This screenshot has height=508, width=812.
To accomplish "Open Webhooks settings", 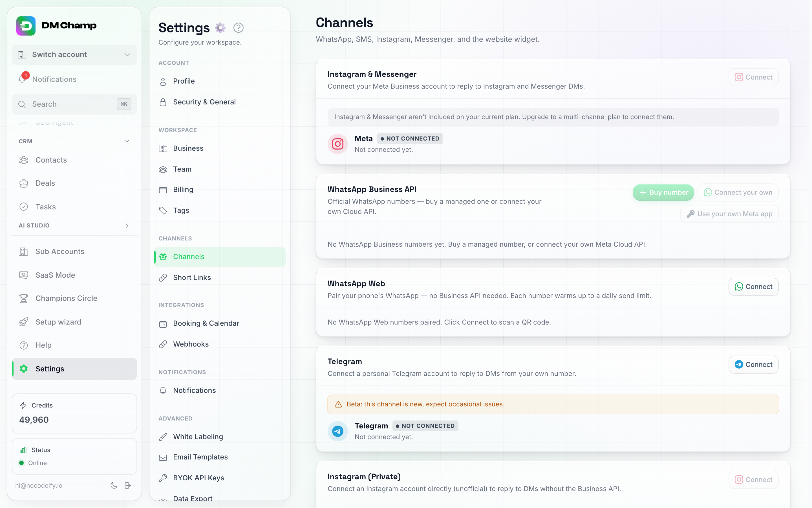I will 220,344.
